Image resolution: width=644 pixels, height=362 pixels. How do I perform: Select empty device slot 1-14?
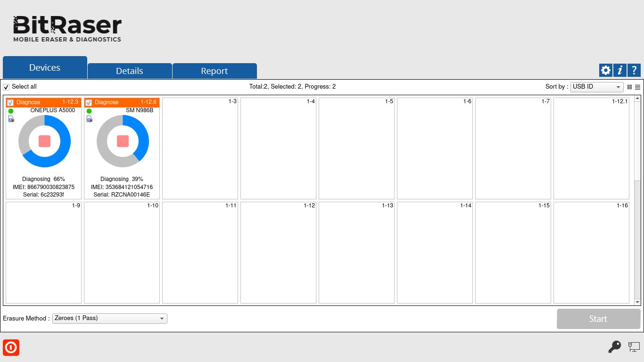click(435, 253)
